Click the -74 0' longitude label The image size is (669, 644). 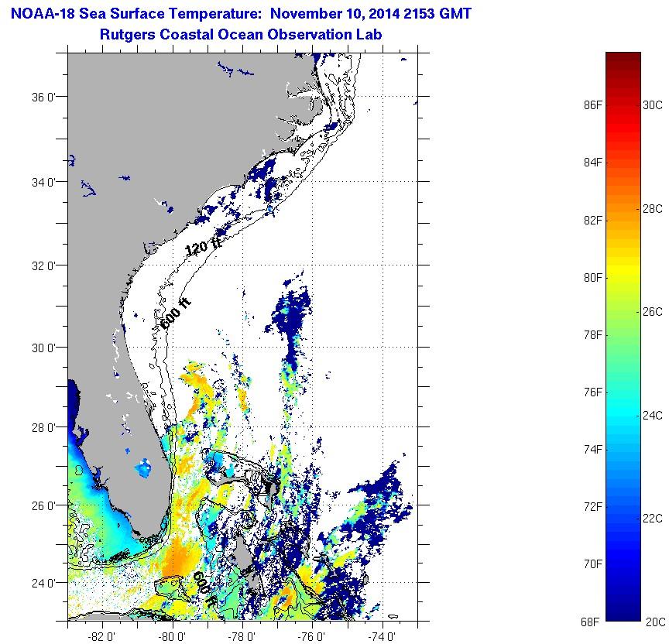pos(381,637)
